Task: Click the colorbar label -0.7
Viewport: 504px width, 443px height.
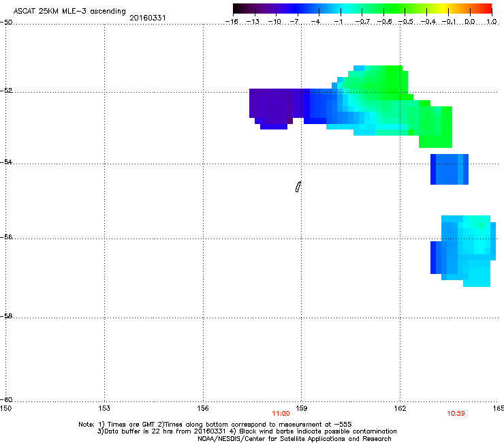Action: click(x=362, y=22)
